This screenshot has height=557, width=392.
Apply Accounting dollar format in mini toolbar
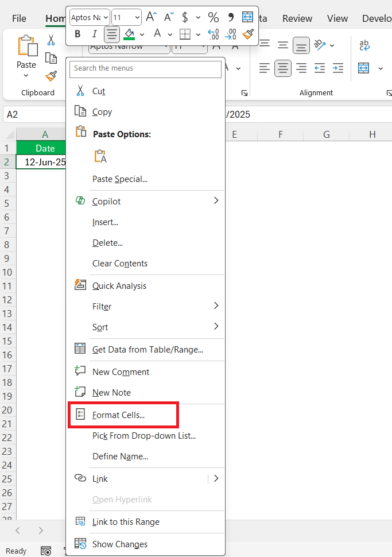[185, 17]
